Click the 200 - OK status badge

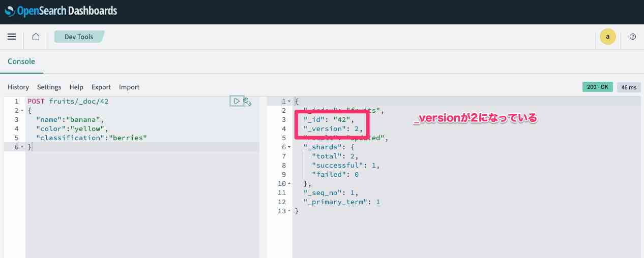(x=597, y=87)
